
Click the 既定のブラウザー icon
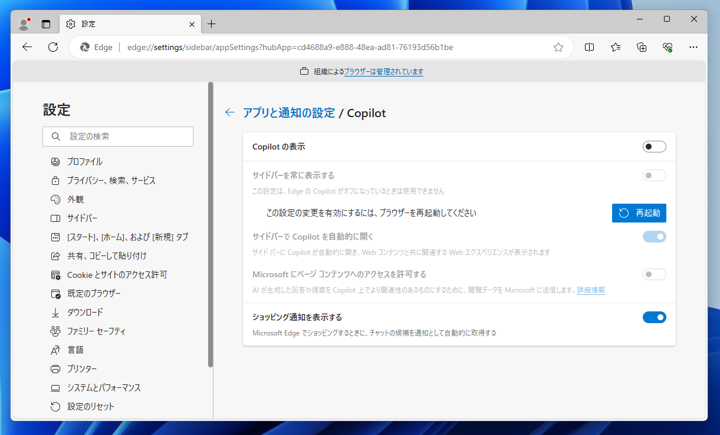[55, 294]
